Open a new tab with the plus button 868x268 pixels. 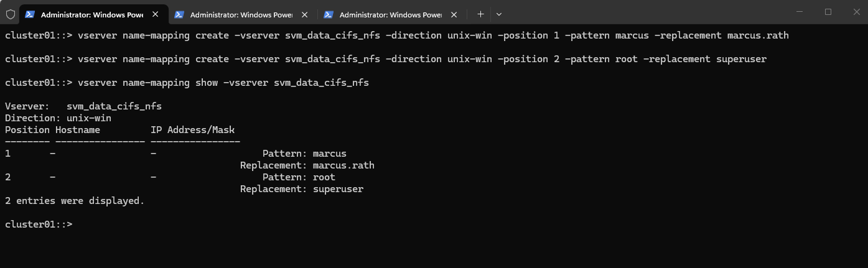click(480, 14)
